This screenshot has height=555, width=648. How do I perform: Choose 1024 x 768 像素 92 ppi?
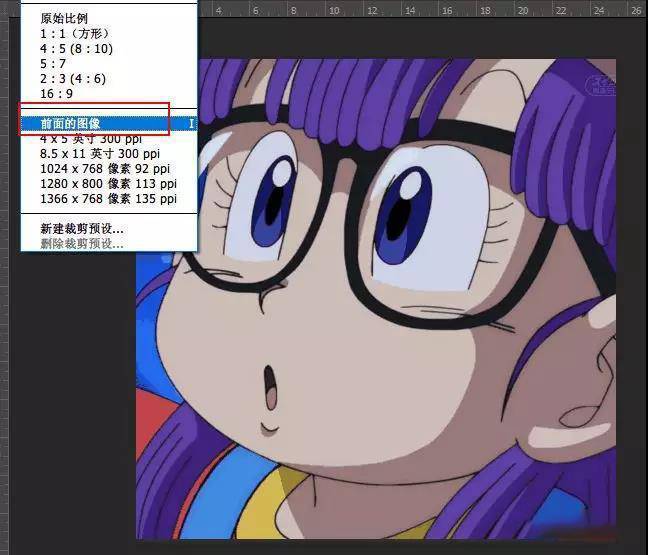tap(109, 169)
